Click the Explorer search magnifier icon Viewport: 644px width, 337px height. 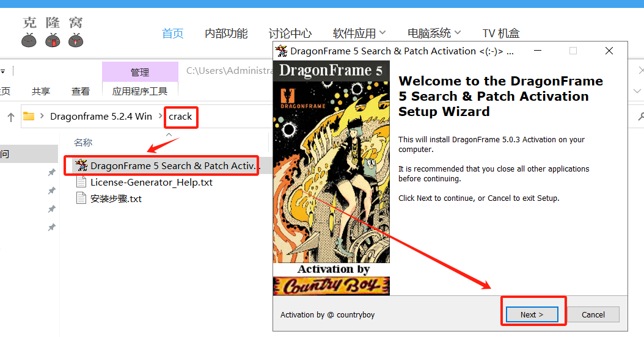pos(641,117)
